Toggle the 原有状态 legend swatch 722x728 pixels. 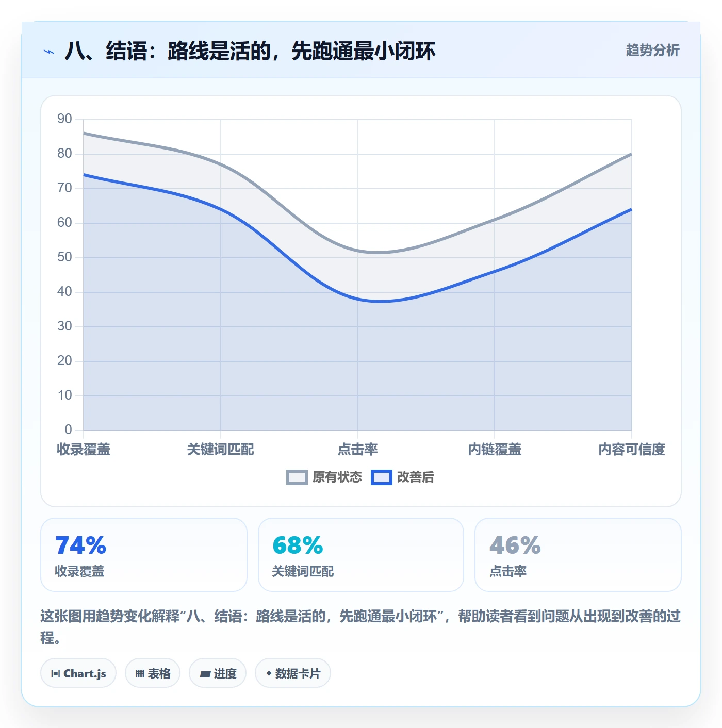(297, 477)
